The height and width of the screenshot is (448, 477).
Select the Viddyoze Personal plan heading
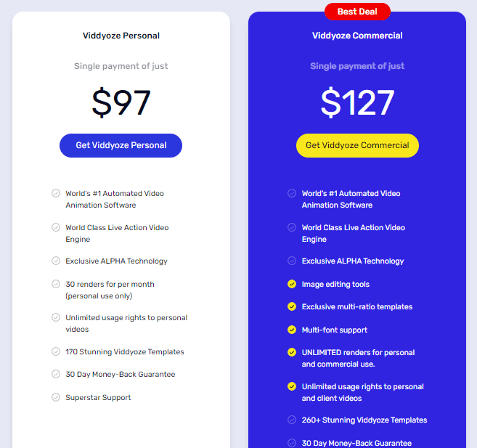coord(121,36)
